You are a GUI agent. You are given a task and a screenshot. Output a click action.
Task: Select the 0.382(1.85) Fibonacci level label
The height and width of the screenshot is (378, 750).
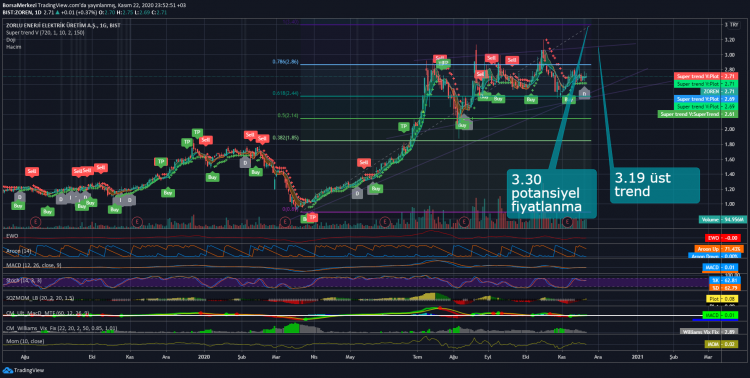(286, 138)
